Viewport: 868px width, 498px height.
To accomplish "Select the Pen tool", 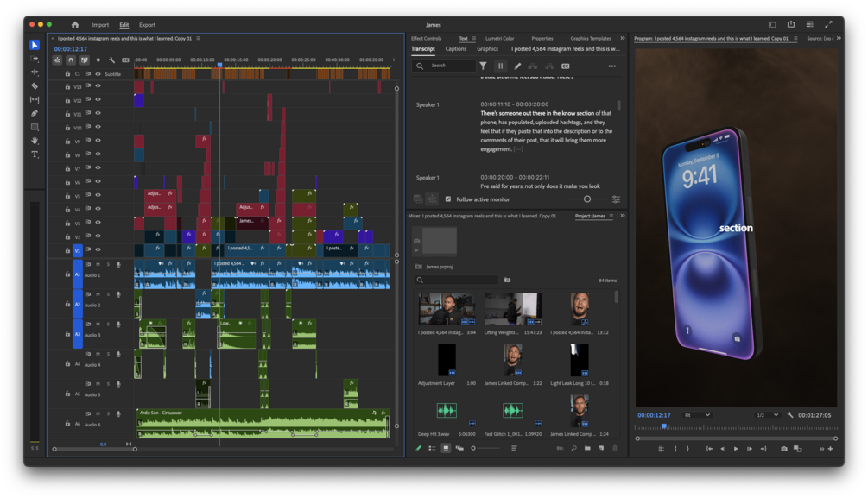I will [35, 113].
